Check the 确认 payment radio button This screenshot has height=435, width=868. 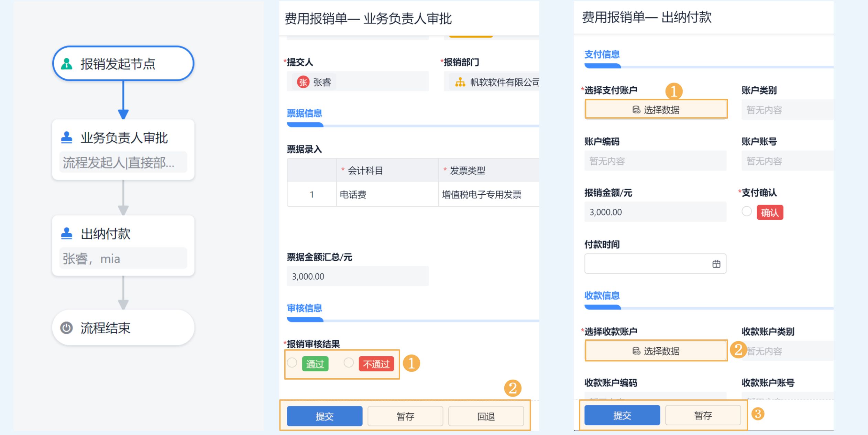pos(747,211)
